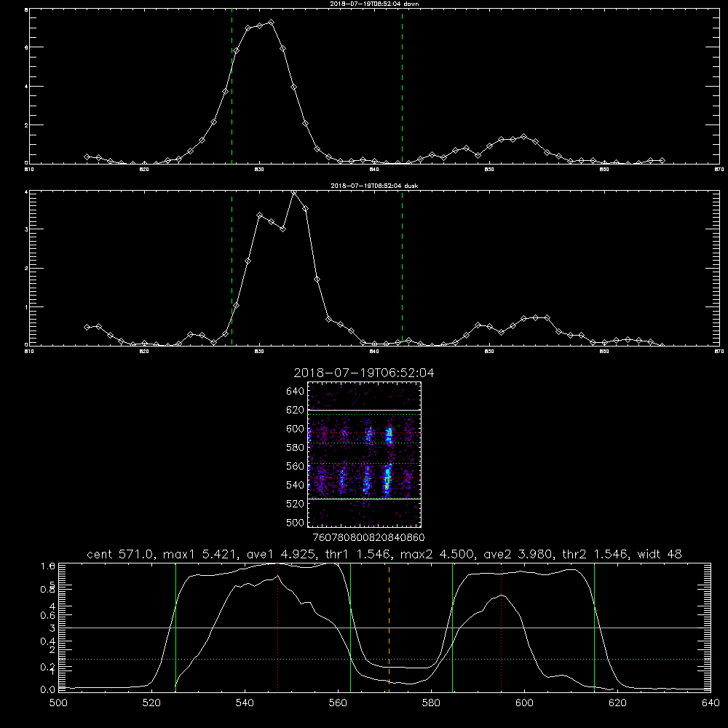The image size is (728, 728).
Task: Click x-axis label 500 of bottom plot
Action: 58,703
